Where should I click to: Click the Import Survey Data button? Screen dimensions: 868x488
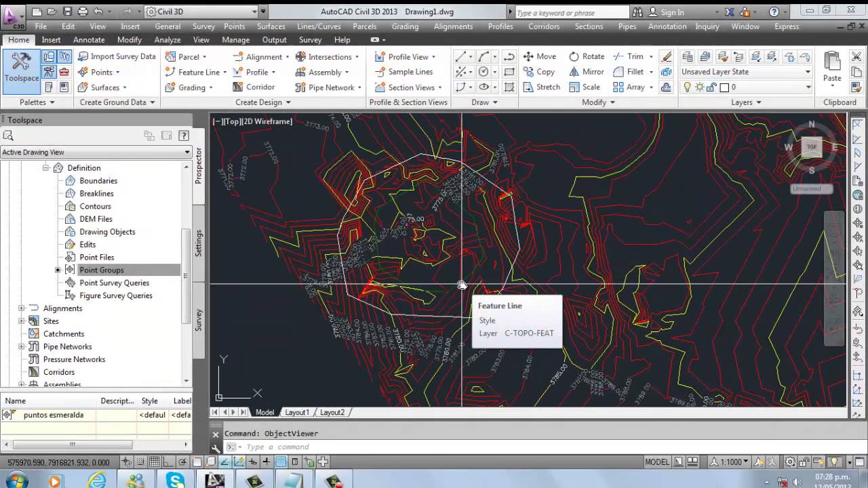(117, 56)
